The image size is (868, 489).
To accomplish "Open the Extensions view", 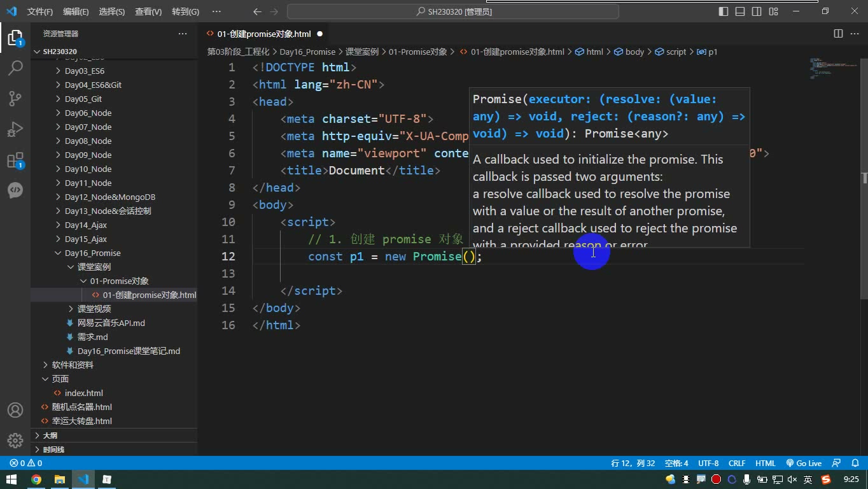I will pos(15,160).
